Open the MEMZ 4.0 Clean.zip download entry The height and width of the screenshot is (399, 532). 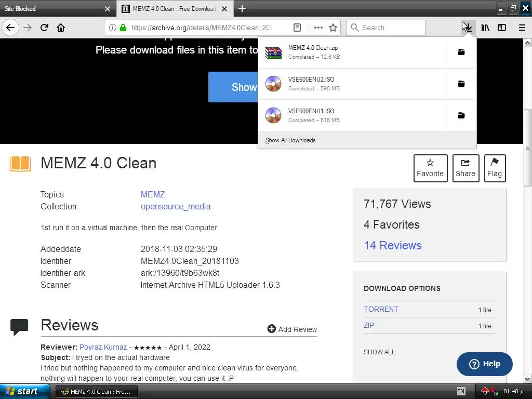point(351,52)
